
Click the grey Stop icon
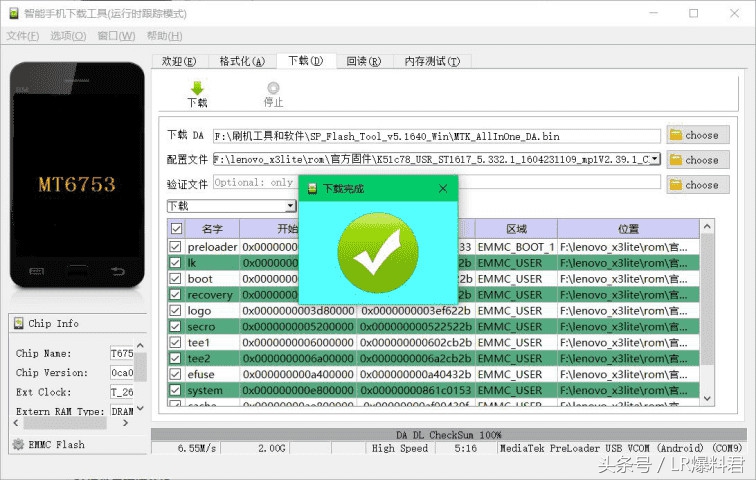coord(273,88)
